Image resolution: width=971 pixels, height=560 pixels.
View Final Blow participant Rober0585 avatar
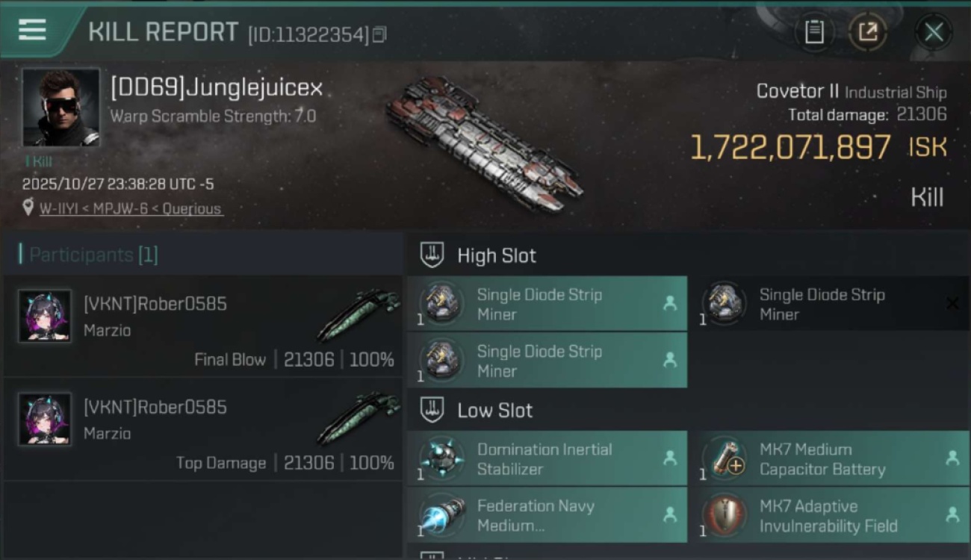pyautogui.click(x=45, y=316)
